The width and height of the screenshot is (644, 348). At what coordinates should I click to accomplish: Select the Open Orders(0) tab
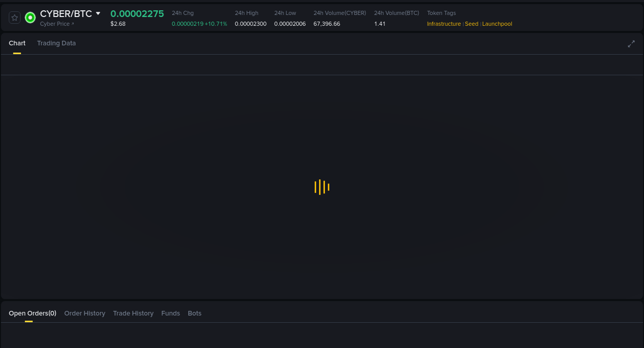tap(32, 313)
